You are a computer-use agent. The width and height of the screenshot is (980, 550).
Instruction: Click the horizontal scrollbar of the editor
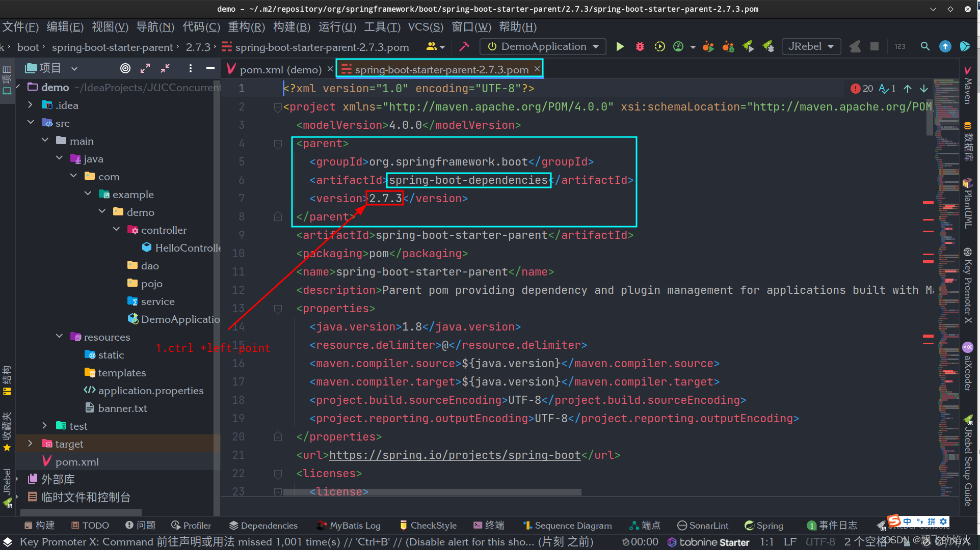(432, 492)
